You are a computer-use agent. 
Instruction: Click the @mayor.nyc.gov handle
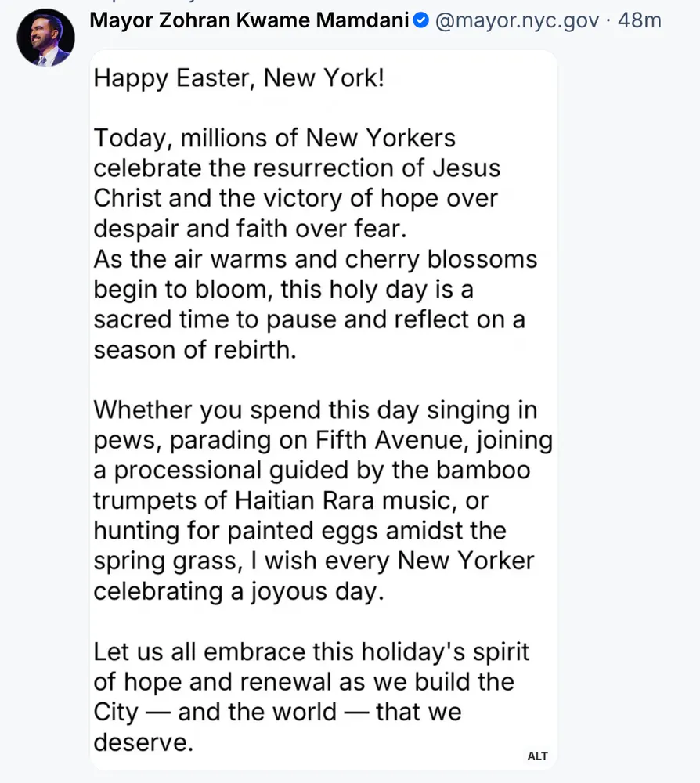(x=517, y=20)
